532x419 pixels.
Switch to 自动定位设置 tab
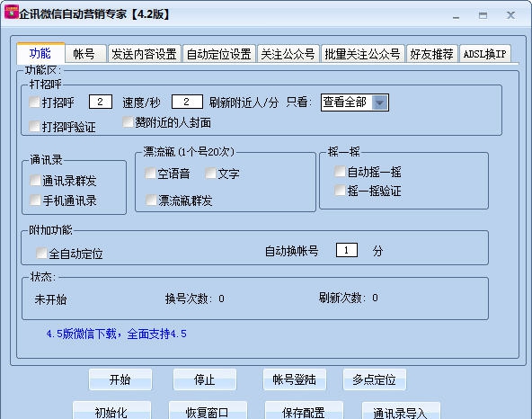(219, 54)
